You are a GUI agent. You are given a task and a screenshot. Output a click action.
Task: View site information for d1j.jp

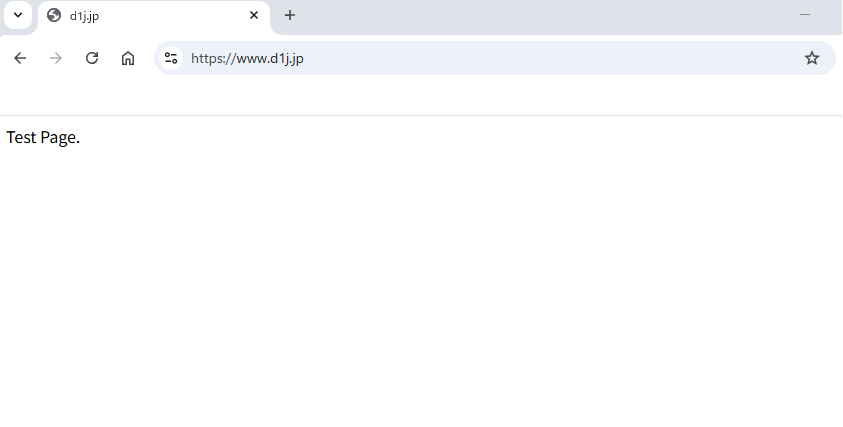coord(171,58)
